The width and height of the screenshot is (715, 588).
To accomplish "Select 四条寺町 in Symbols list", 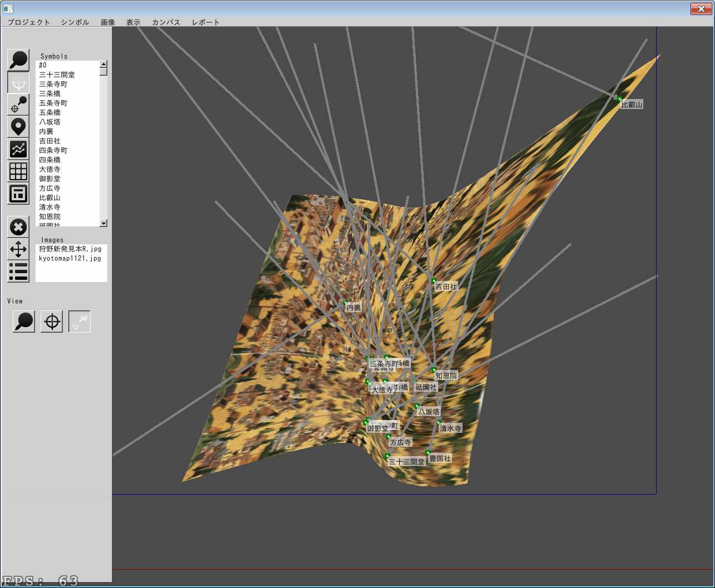I will click(x=67, y=151).
